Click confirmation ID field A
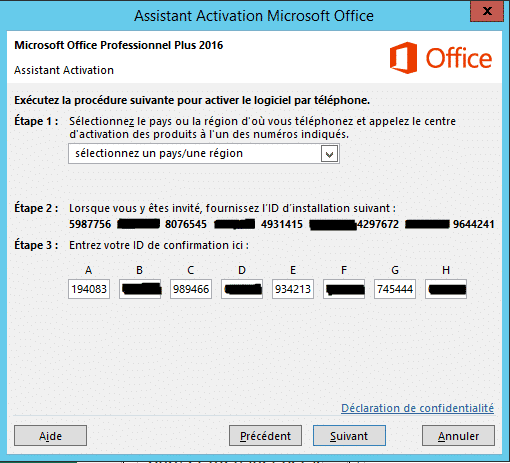Viewport: 510px width, 463px height. point(89,289)
